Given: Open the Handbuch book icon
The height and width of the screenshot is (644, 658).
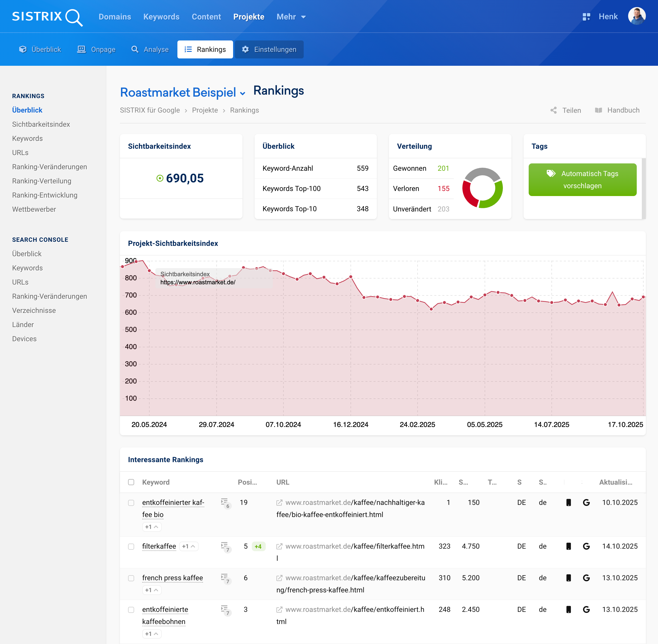Looking at the screenshot, I should (x=599, y=110).
